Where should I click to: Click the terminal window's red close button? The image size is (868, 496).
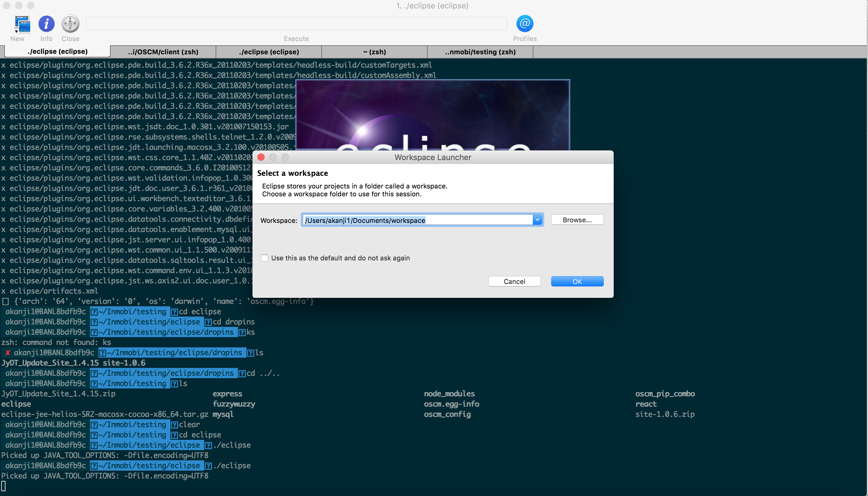[x=6, y=5]
